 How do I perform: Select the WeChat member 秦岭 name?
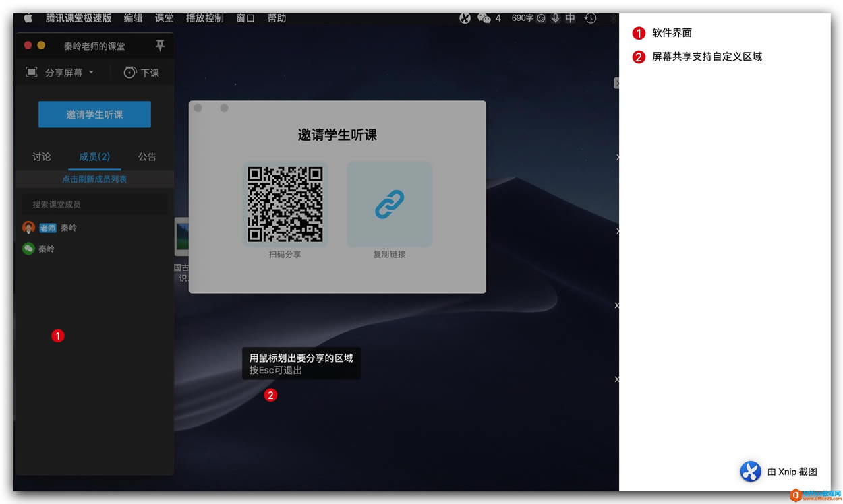coord(47,249)
